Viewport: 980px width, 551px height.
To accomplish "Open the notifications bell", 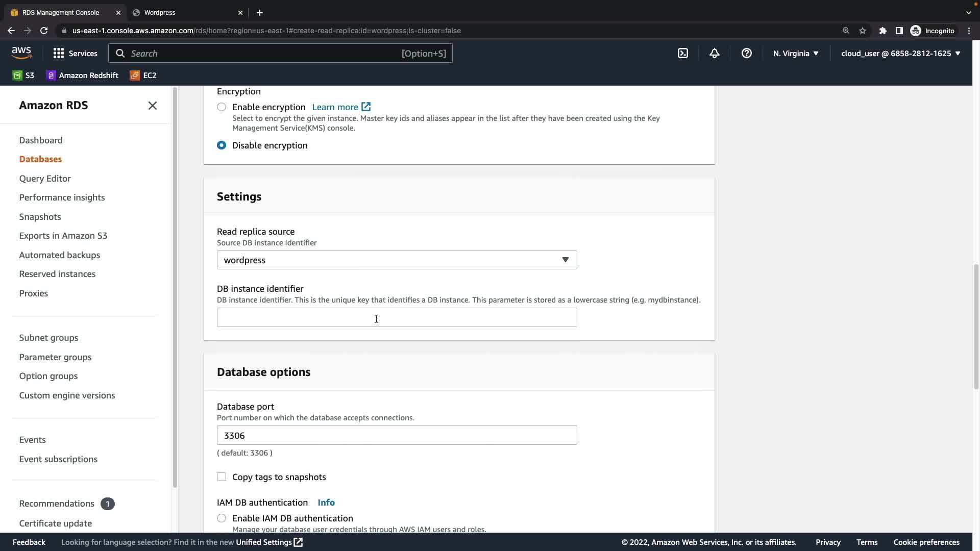I will pyautogui.click(x=715, y=54).
